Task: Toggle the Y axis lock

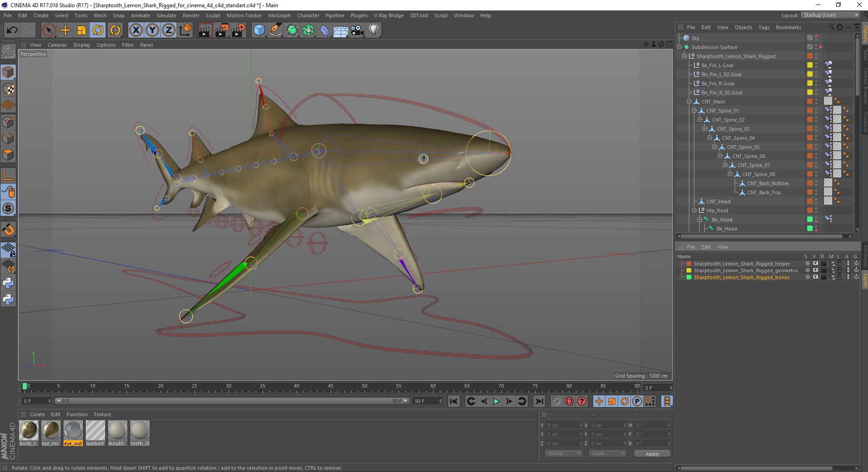Action: coord(152,30)
